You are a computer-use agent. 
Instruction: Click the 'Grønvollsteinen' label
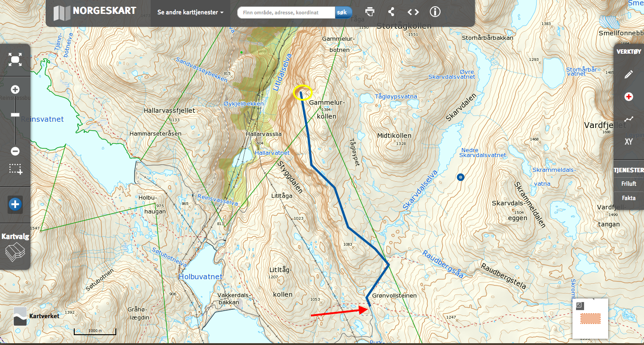tap(394, 295)
